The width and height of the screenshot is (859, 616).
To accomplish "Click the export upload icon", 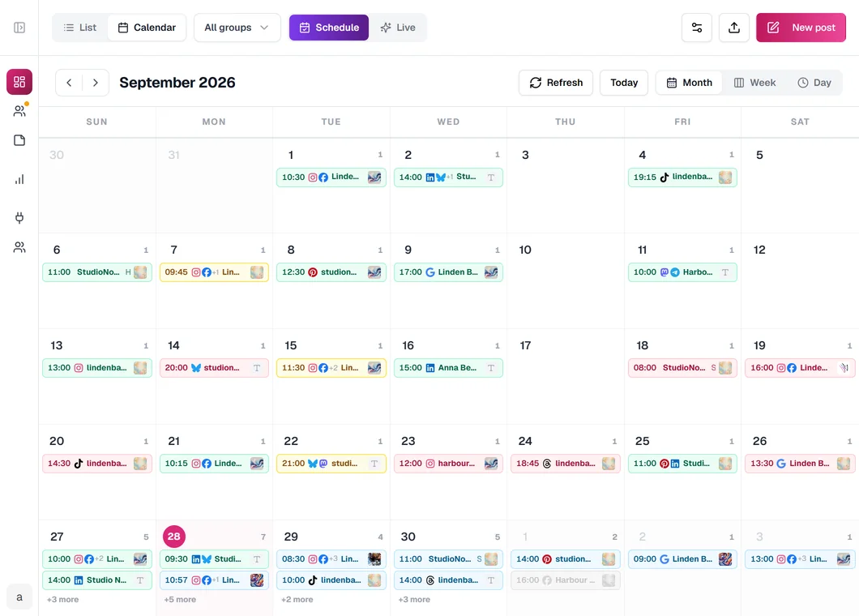I will [734, 28].
